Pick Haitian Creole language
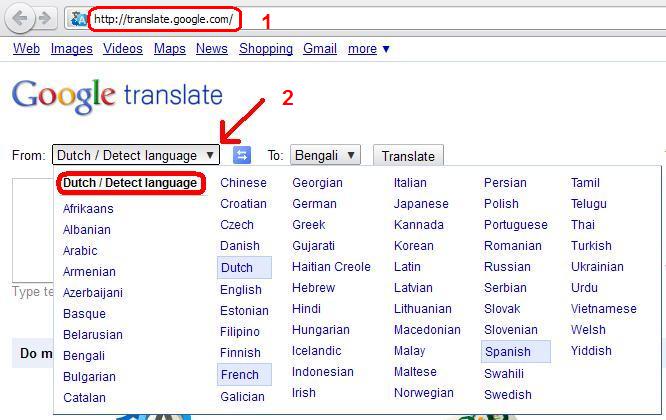Viewport: 666px width, 420px height. 331,267
